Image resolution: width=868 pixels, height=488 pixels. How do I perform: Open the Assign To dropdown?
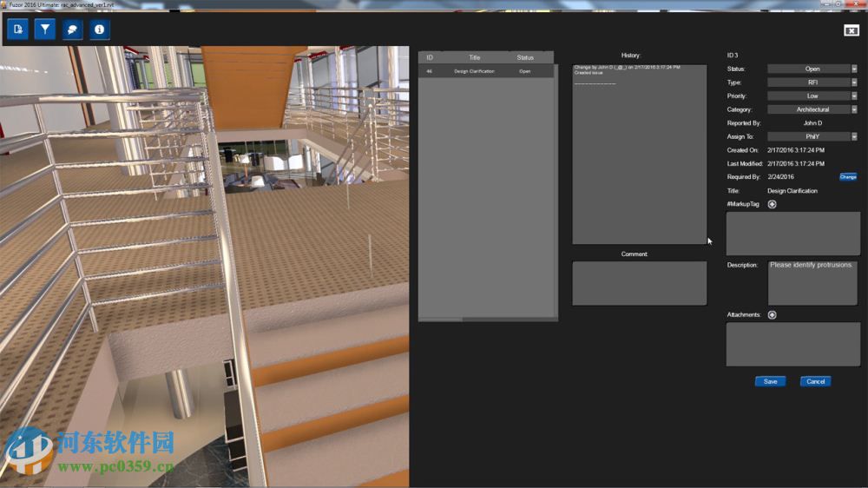[812, 137]
